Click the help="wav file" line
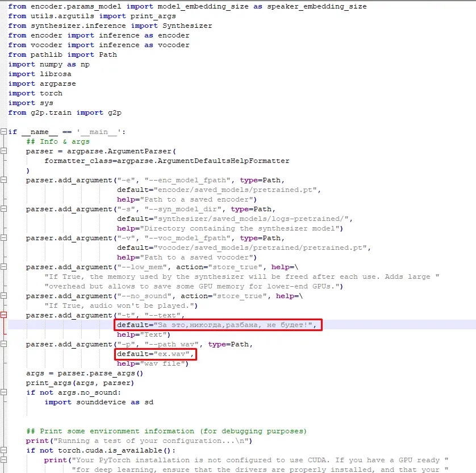The image size is (476, 473). [153, 363]
